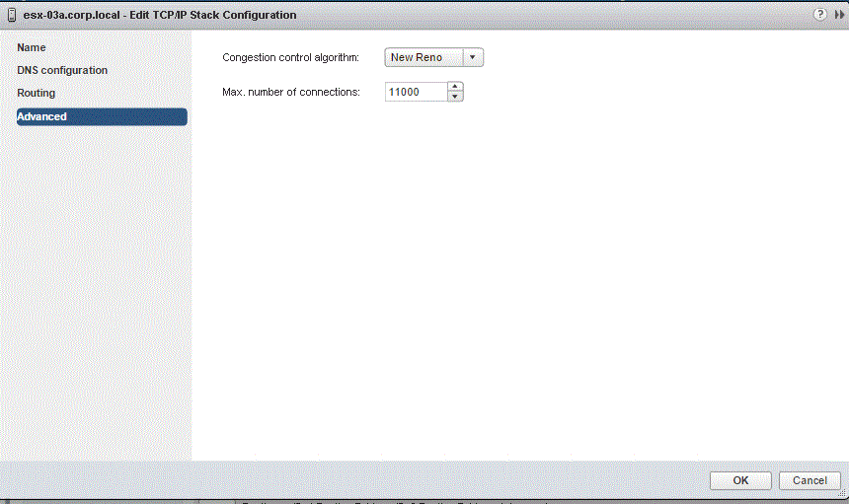
Task: Open the Name section
Action: coord(32,47)
